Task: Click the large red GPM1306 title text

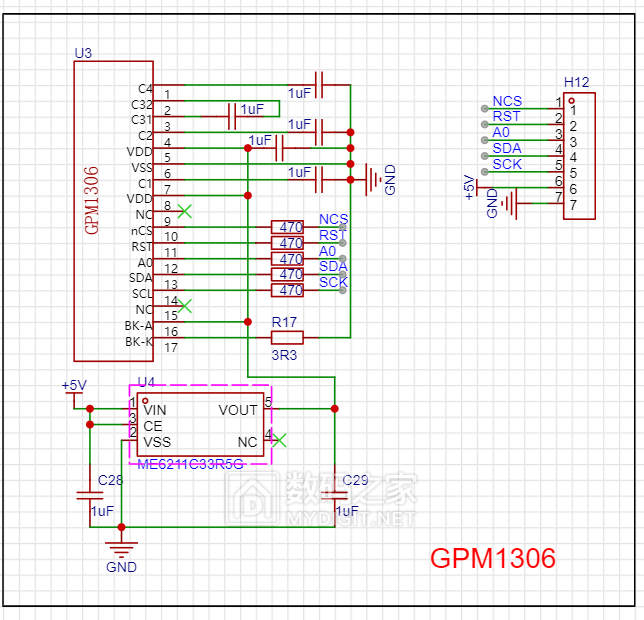Action: pyautogui.click(x=493, y=558)
